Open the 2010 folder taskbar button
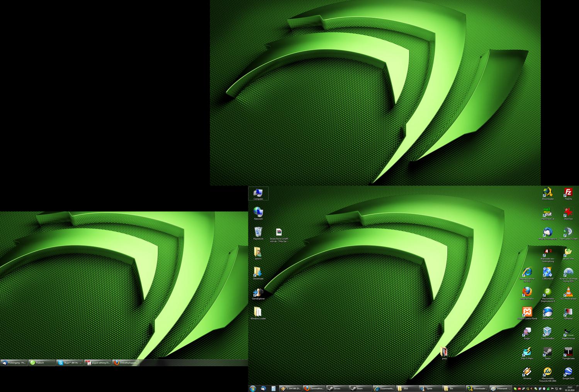This screenshot has height=392, width=579. pos(407,388)
